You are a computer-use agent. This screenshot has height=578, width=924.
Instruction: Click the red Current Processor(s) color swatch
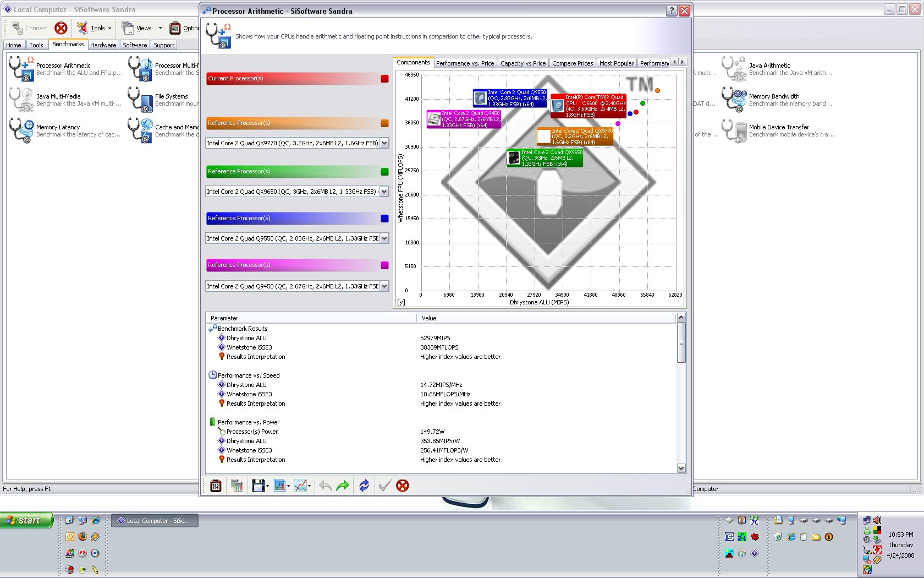point(384,79)
